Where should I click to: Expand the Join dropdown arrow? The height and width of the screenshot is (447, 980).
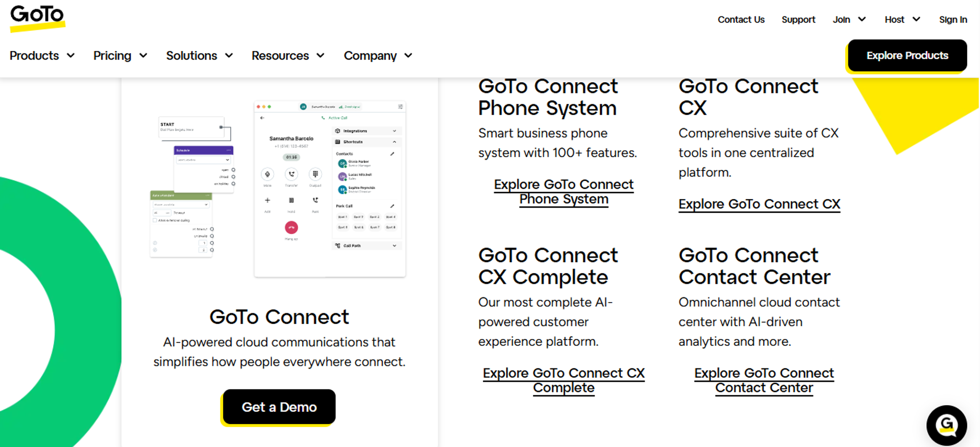862,19
